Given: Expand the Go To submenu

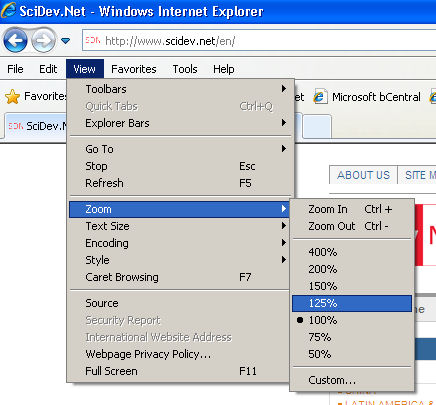Looking at the screenshot, I should (180, 149).
